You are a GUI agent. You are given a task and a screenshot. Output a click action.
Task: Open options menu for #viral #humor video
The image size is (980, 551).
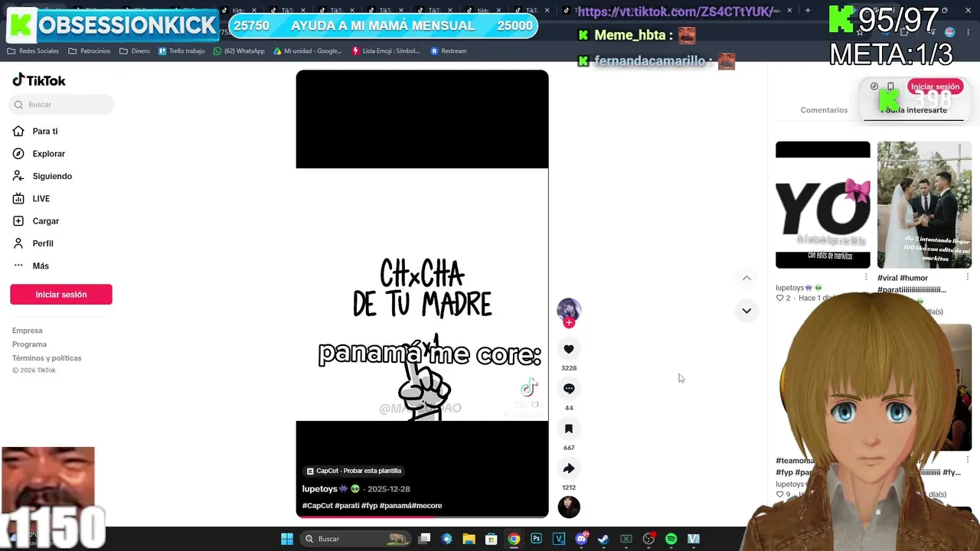pos(967,277)
